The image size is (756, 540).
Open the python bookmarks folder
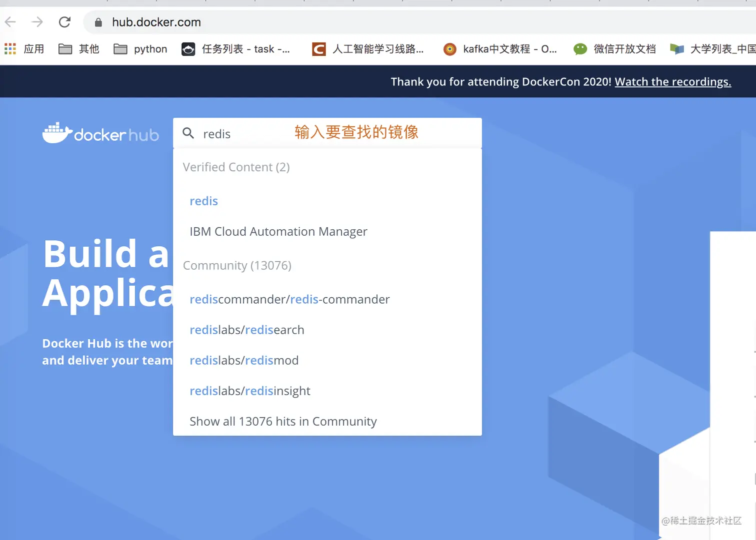(x=140, y=49)
